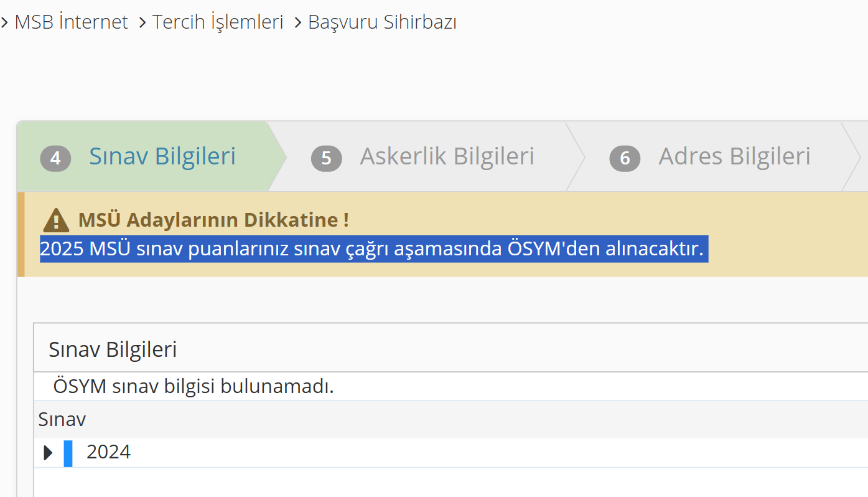868x497 pixels.
Task: Click the step 4 number badge
Action: [55, 158]
